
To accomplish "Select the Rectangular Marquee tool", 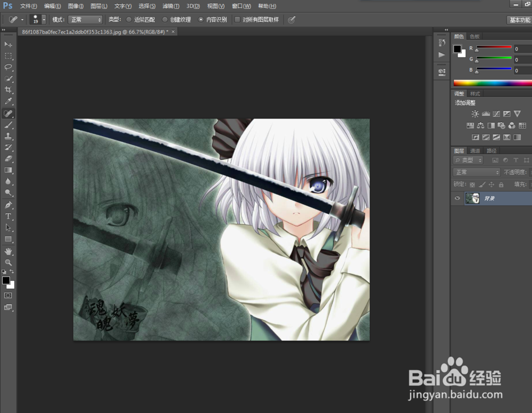I will click(x=8, y=56).
